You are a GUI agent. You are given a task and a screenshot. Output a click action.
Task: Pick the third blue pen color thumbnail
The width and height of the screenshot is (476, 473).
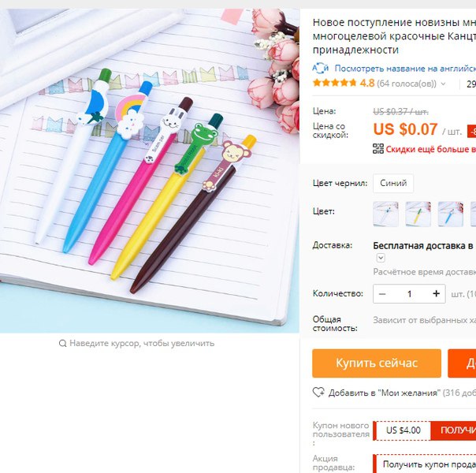click(451, 214)
